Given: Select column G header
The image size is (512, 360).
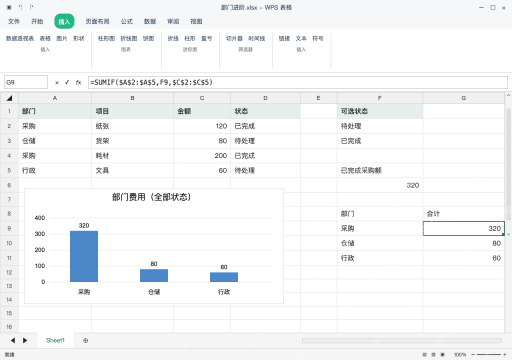Looking at the screenshot, I should tap(464, 98).
